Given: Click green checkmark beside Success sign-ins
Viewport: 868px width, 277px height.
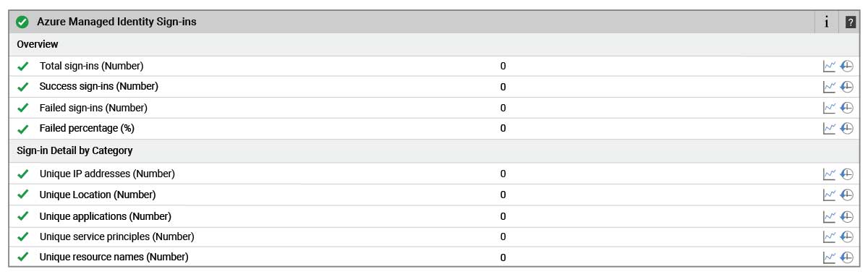Looking at the screenshot, I should 22,87.
